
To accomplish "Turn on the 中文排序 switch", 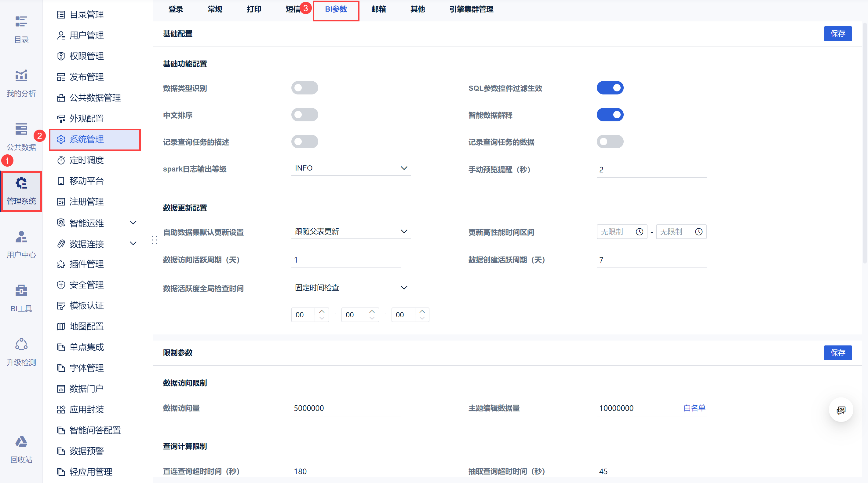I will (304, 115).
